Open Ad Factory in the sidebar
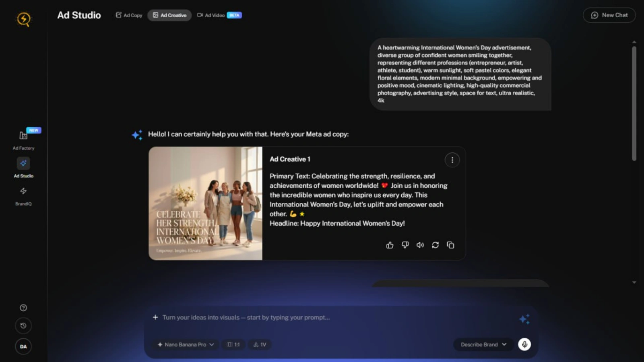The height and width of the screenshot is (362, 644). pos(23,140)
